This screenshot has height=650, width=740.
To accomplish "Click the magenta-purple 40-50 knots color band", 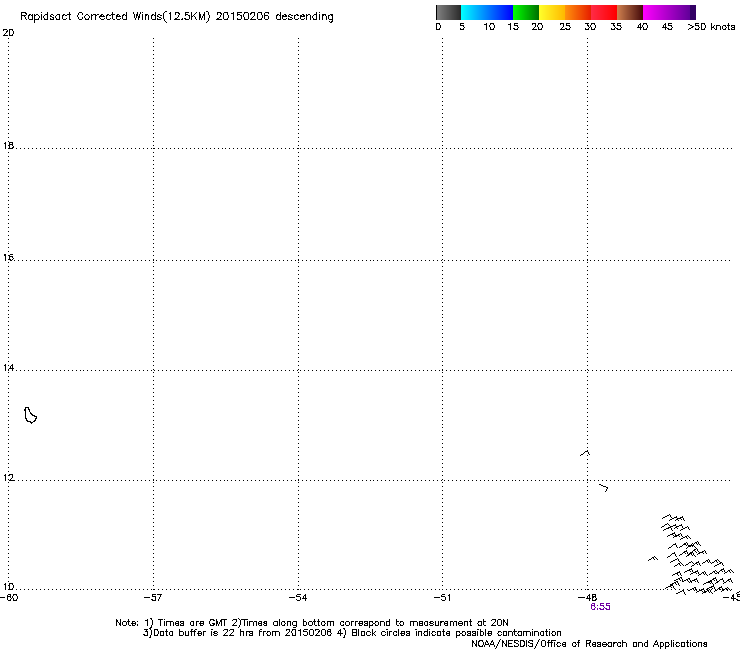I will pos(669,12).
